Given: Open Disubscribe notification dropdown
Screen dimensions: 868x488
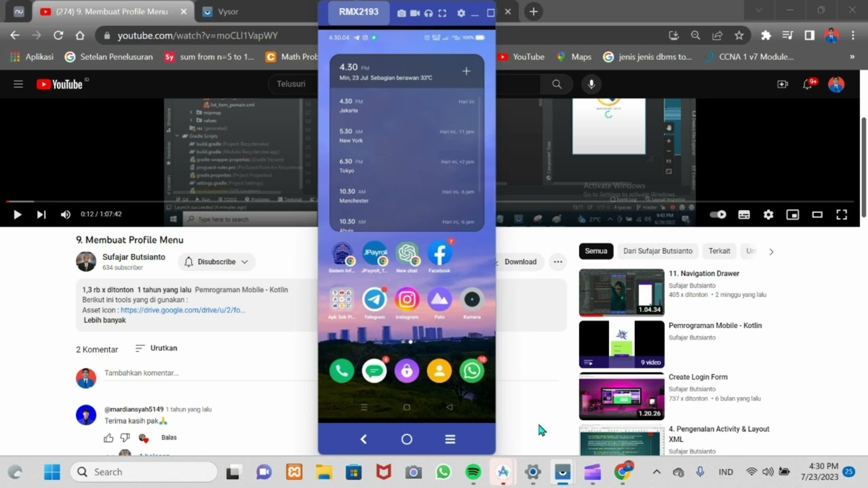Looking at the screenshot, I should (x=216, y=262).
